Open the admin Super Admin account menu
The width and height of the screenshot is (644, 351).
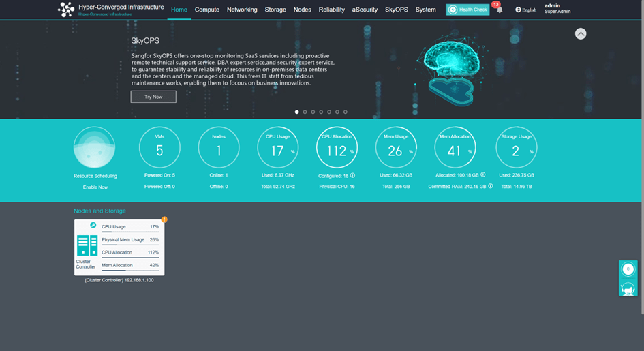pyautogui.click(x=557, y=9)
